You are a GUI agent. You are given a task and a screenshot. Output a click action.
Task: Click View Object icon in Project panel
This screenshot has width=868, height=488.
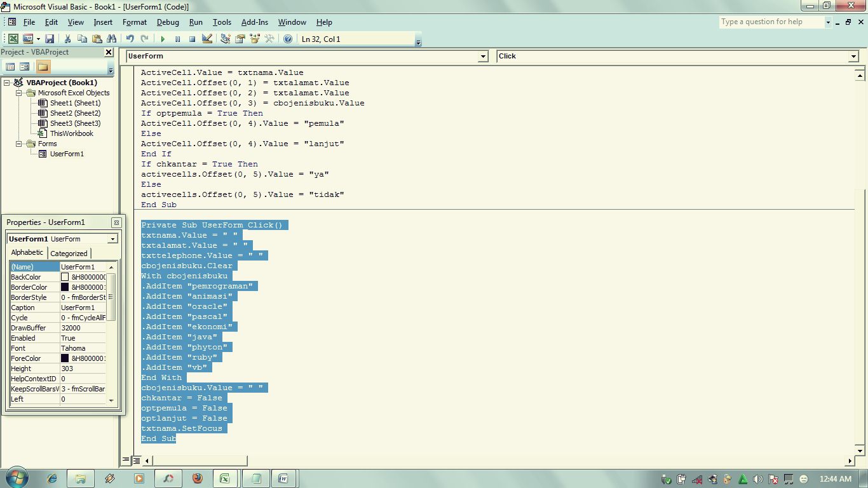(x=25, y=67)
